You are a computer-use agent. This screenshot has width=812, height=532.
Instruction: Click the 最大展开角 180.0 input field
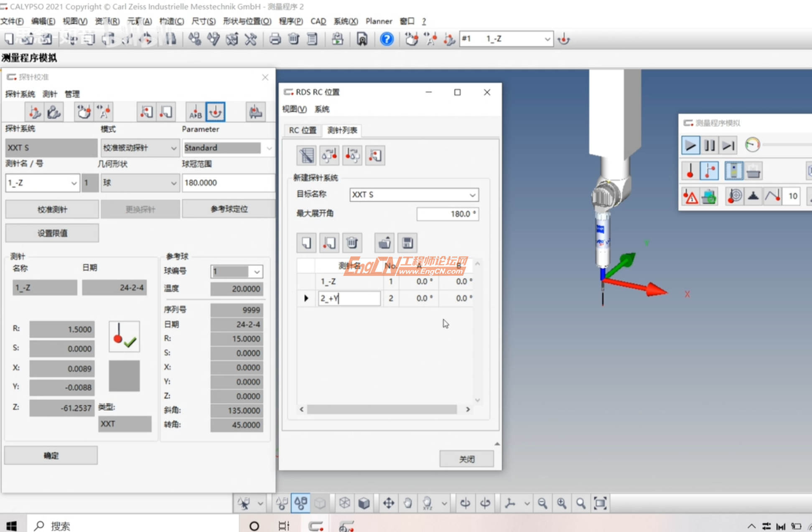[x=447, y=214]
